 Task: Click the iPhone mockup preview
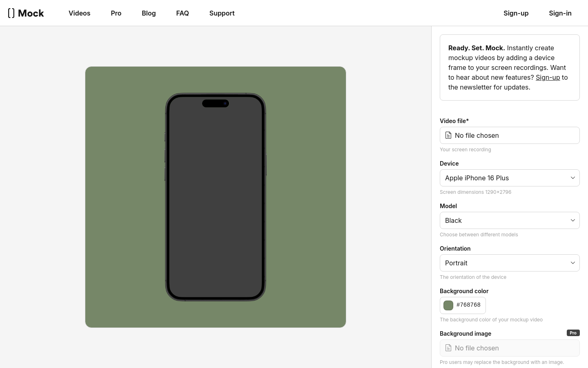pos(216,197)
